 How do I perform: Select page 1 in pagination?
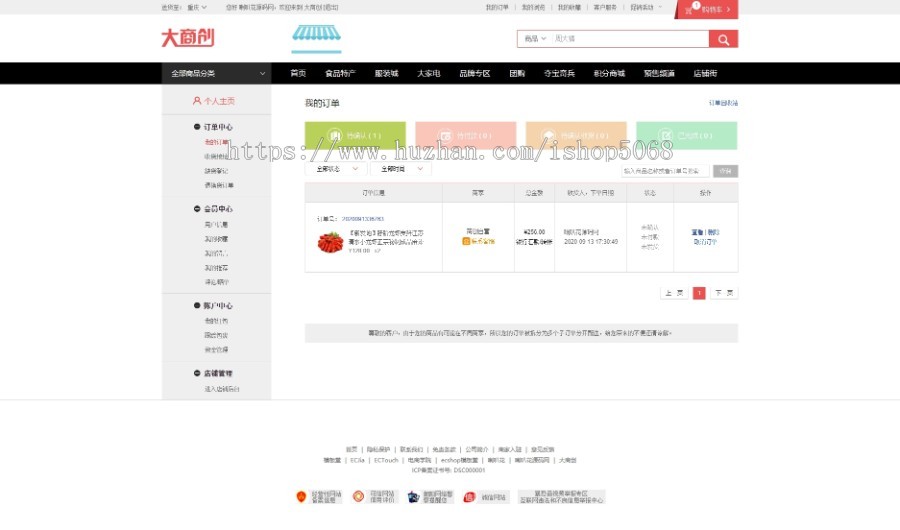699,293
